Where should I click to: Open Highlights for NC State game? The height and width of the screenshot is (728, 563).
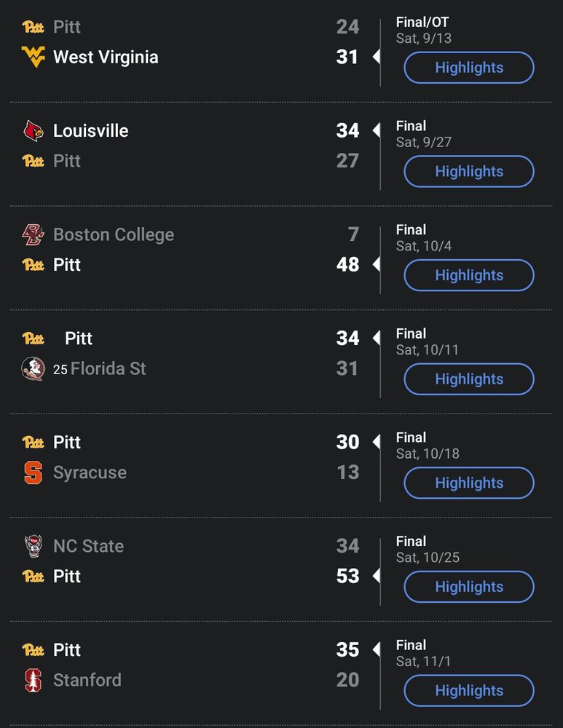pos(469,587)
